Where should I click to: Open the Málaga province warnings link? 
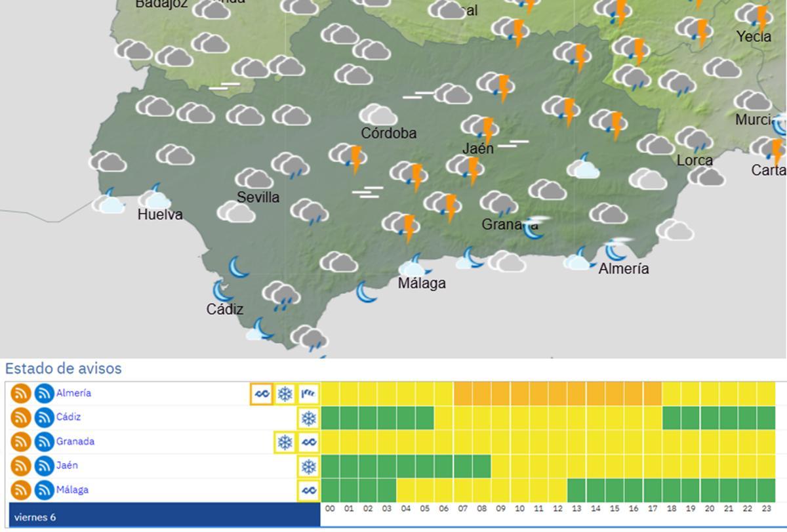[72, 490]
